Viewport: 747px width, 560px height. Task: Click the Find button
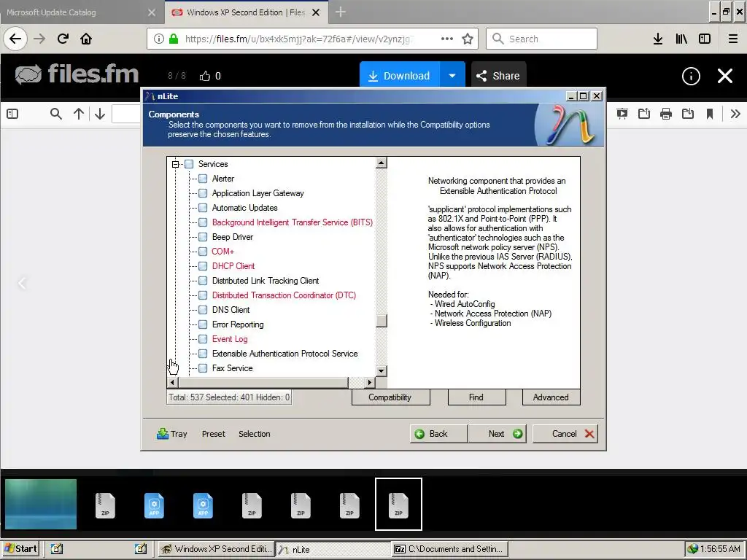coord(476,397)
